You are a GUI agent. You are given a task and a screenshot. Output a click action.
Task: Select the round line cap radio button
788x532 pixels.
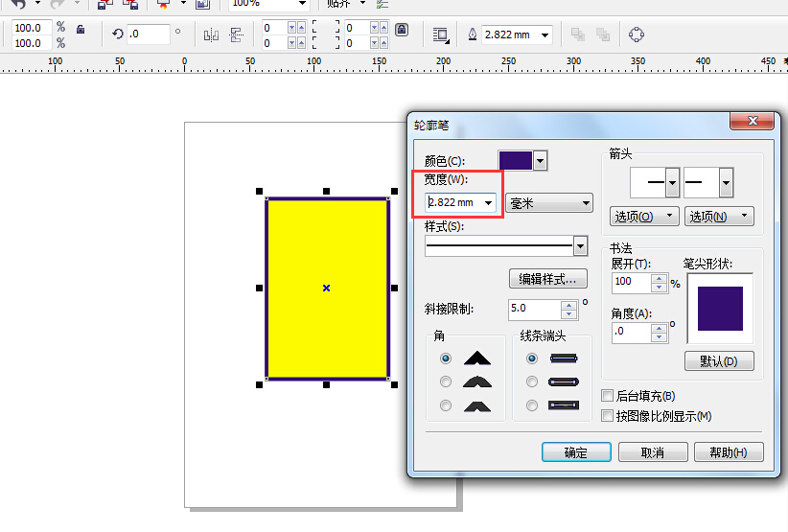[x=532, y=382]
